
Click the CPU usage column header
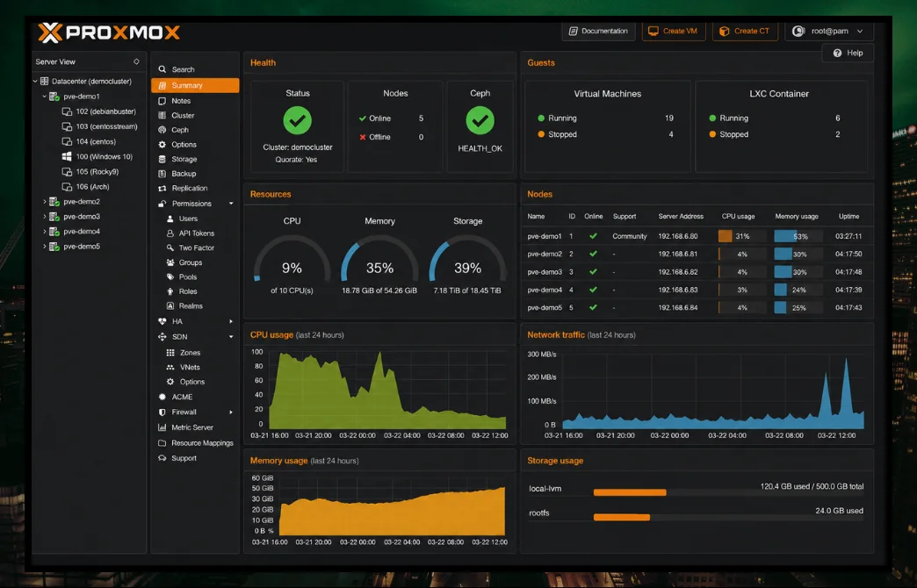pyautogui.click(x=738, y=216)
